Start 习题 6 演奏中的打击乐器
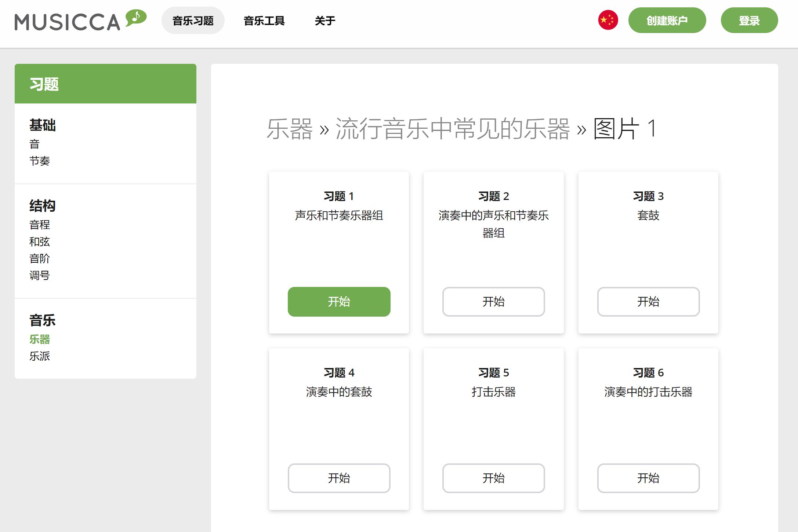The height and width of the screenshot is (532, 798). (648, 478)
